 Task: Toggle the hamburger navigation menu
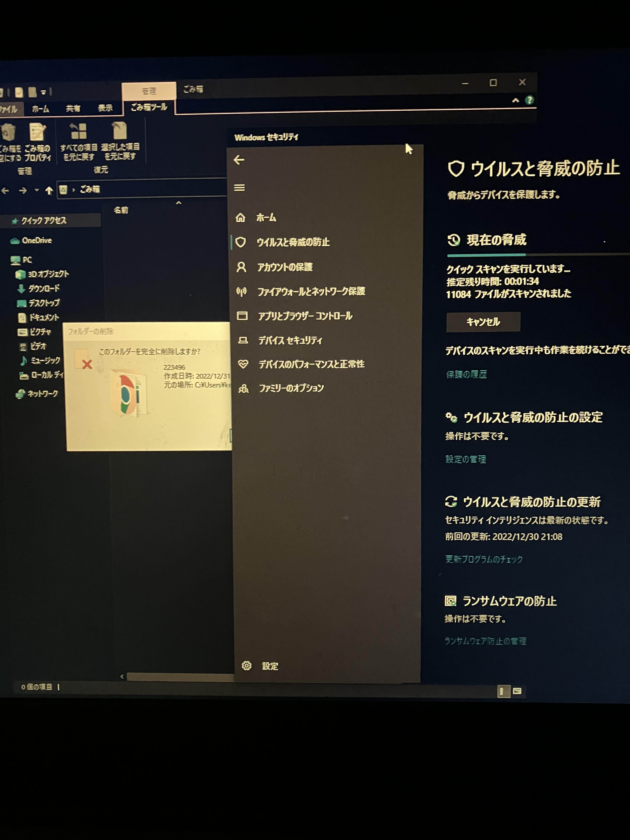[x=239, y=187]
